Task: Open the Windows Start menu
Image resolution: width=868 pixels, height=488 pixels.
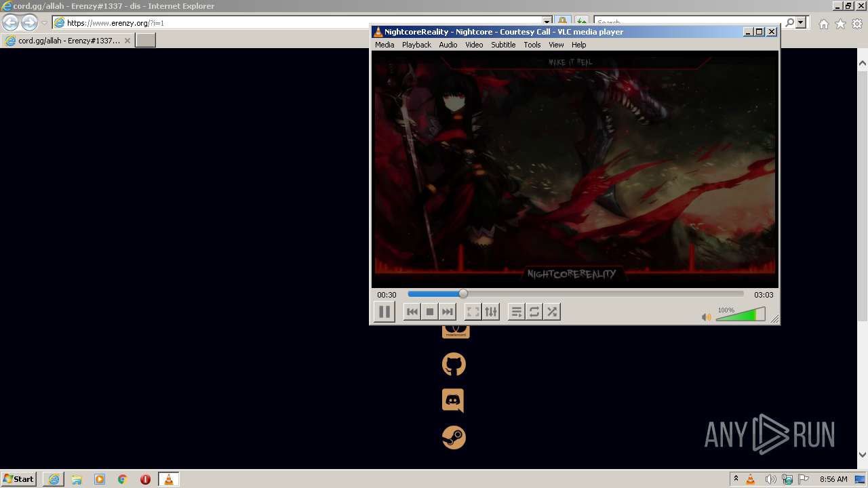Action: (x=19, y=479)
